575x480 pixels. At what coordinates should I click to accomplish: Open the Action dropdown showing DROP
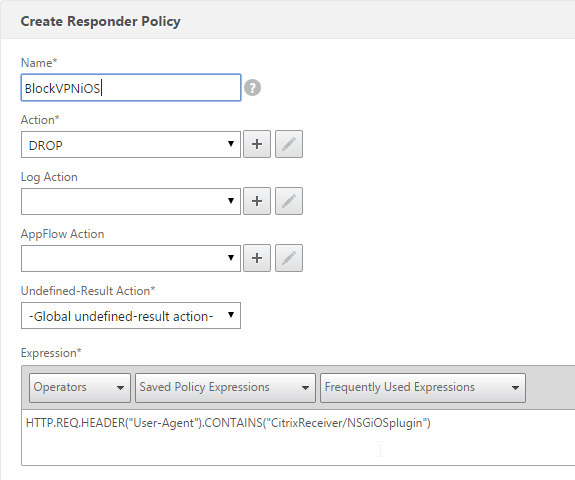tap(131, 144)
